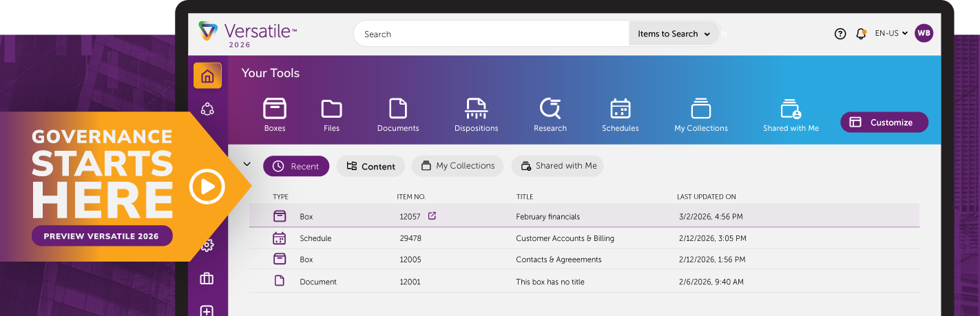Play the Governance Starts Here video
This screenshot has width=980, height=316.
pos(207,186)
